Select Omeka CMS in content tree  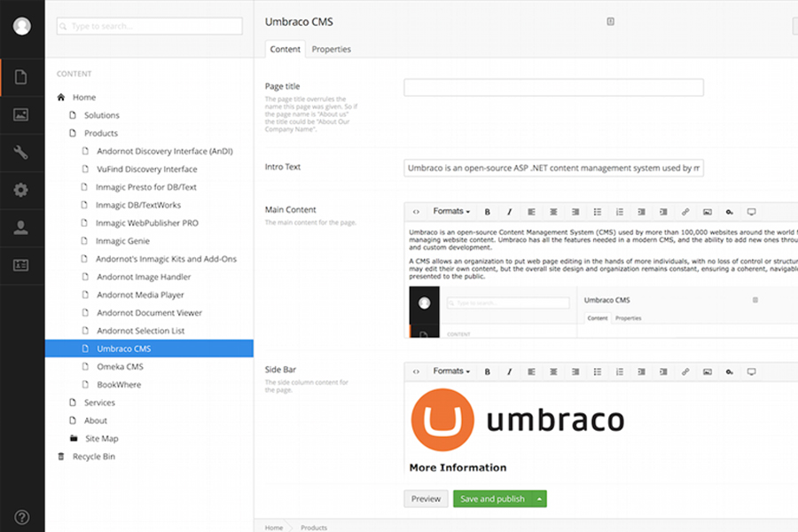click(x=120, y=366)
